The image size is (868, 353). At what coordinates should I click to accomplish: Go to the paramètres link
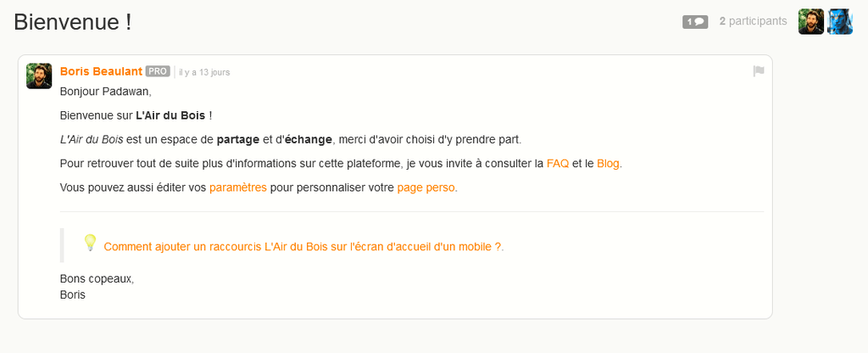238,188
